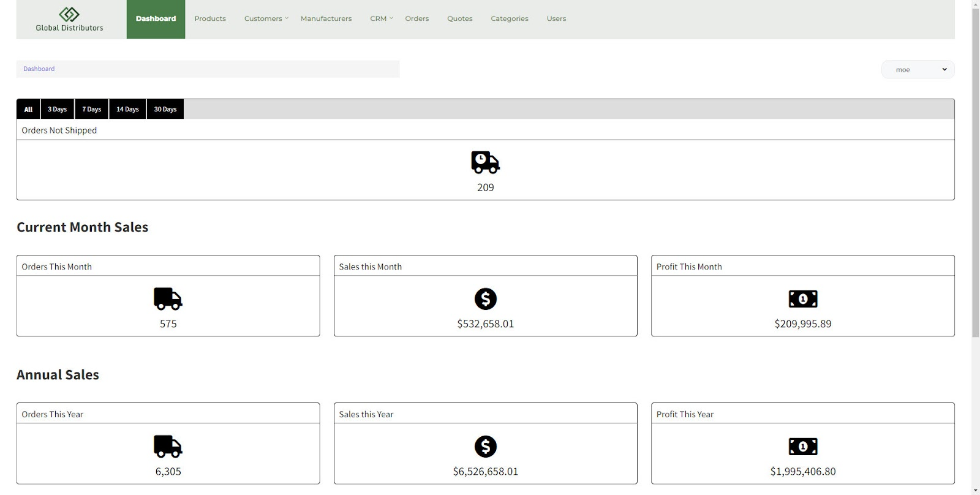
Task: Open the Categories page
Action: (509, 18)
